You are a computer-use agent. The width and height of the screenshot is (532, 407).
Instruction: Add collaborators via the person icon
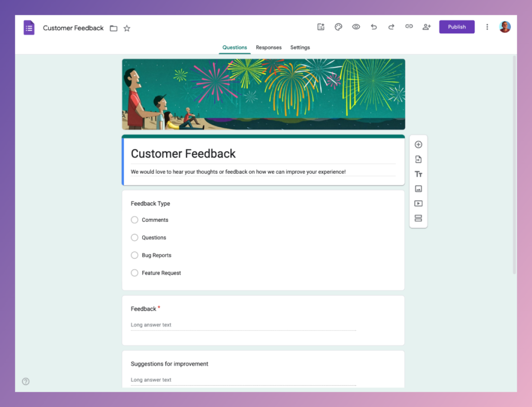tap(427, 27)
